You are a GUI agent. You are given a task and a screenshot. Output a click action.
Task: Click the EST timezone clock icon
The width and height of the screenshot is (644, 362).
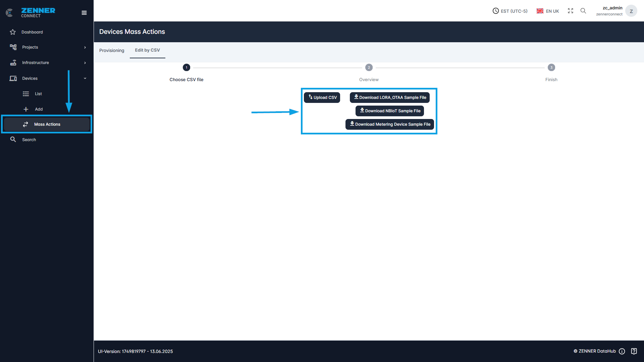coord(495,11)
